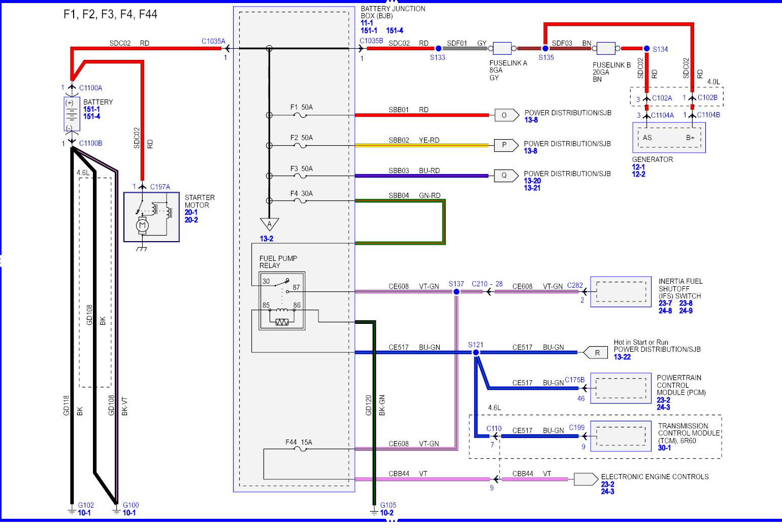Click the C197A connector label
Screen dimensions: 782x532
(x=160, y=187)
